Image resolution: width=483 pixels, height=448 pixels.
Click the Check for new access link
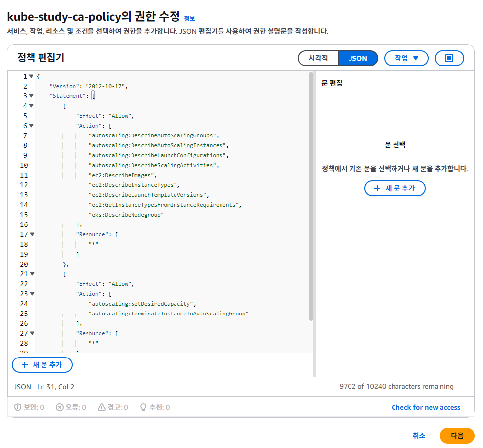point(426,407)
